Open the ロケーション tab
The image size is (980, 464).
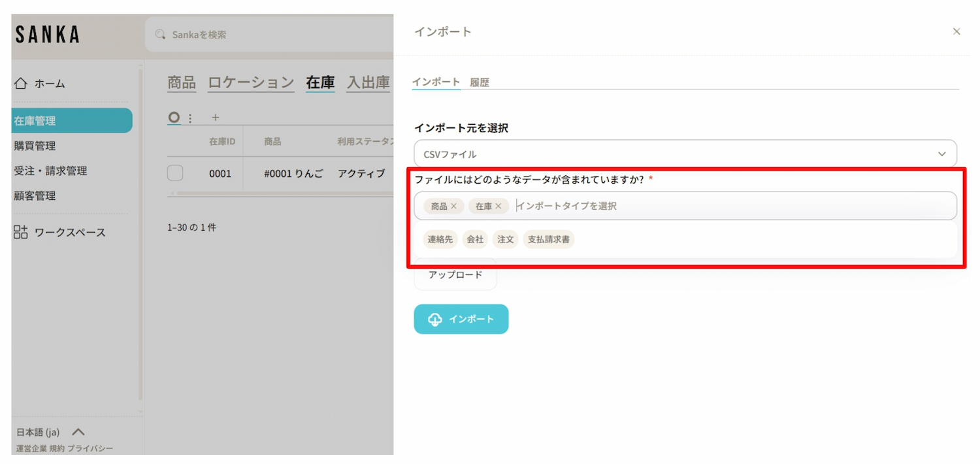pos(251,82)
